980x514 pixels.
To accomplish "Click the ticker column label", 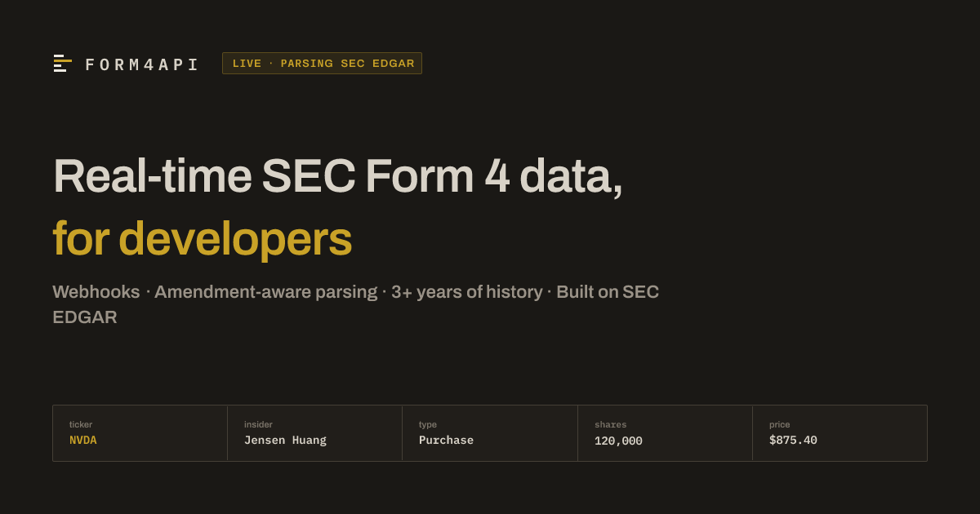I will 81,424.
